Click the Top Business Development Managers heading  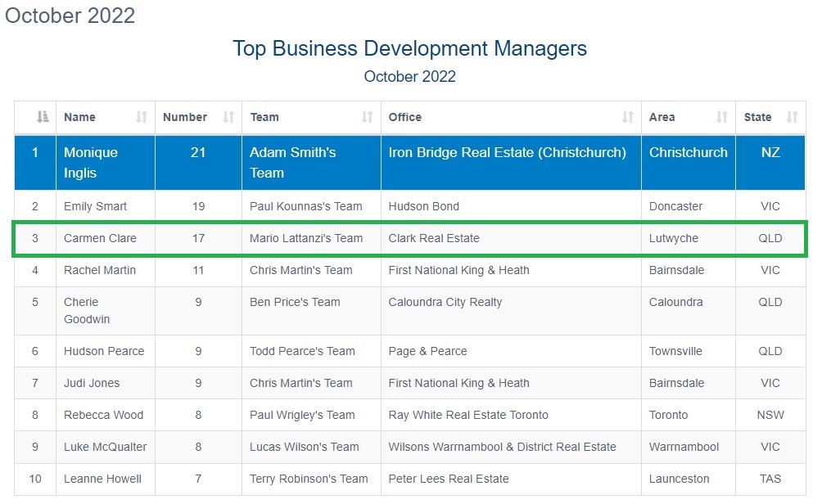[409, 48]
